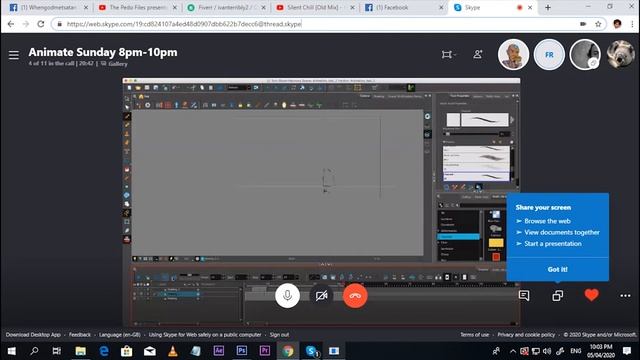This screenshot has width=640, height=360.
Task: Launch Microsoft Edge from the taskbar
Action: tap(104, 351)
